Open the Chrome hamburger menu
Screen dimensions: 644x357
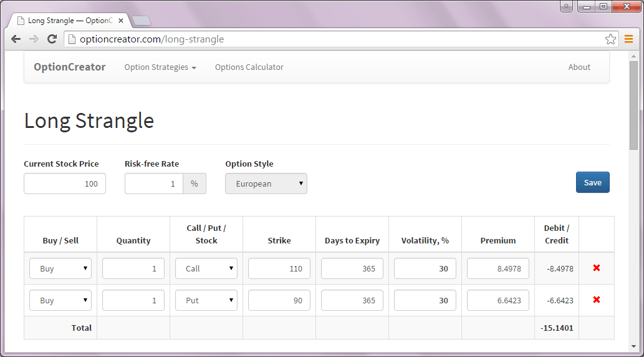[628, 39]
